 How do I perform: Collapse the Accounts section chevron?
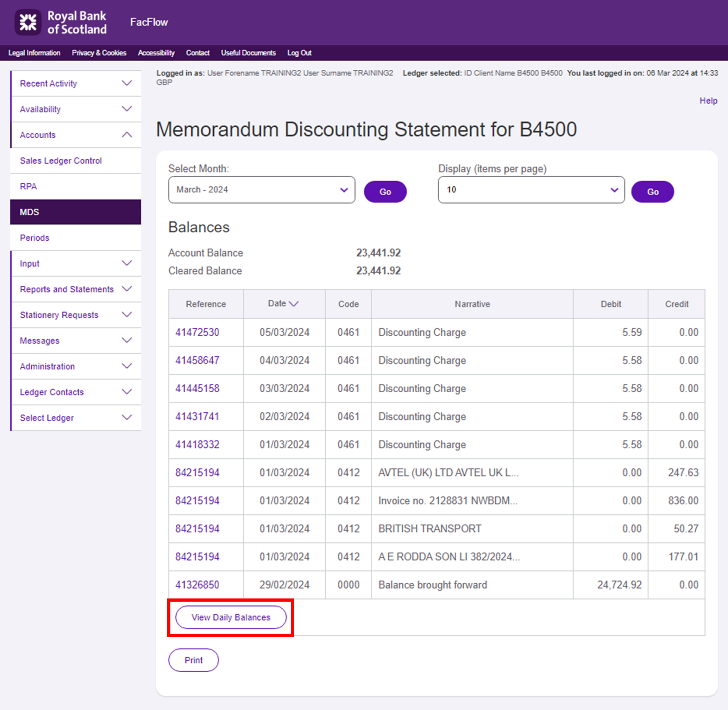click(127, 135)
